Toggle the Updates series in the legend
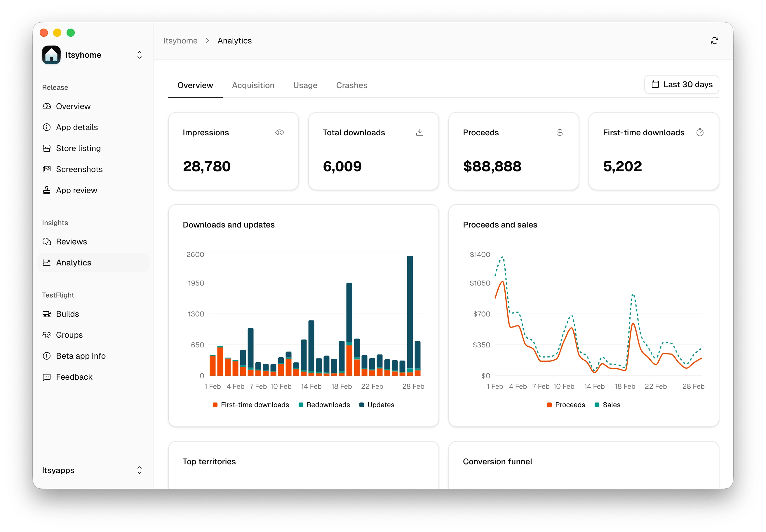The height and width of the screenshot is (532, 766). (x=377, y=405)
